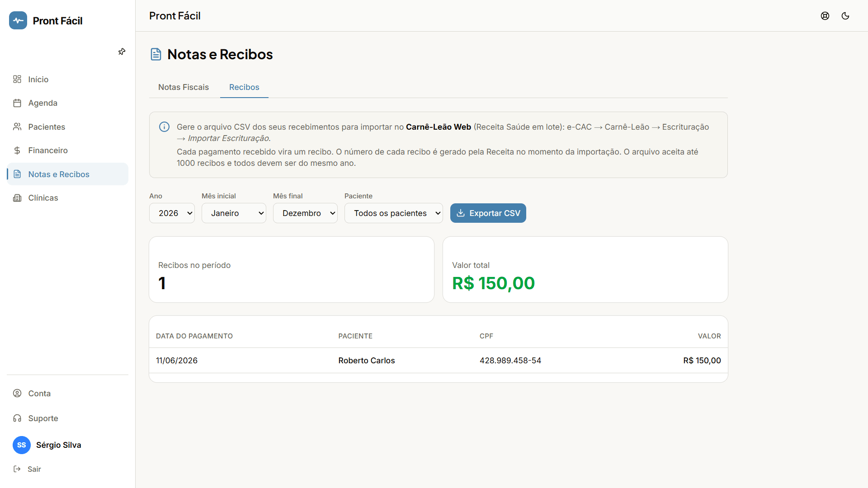Click the Sair logout icon

point(17,469)
